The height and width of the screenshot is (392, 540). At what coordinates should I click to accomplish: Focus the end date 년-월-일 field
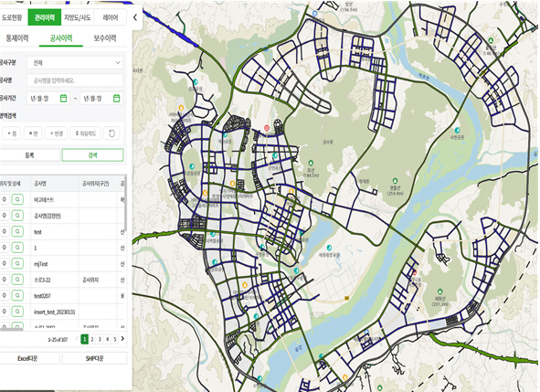(101, 99)
